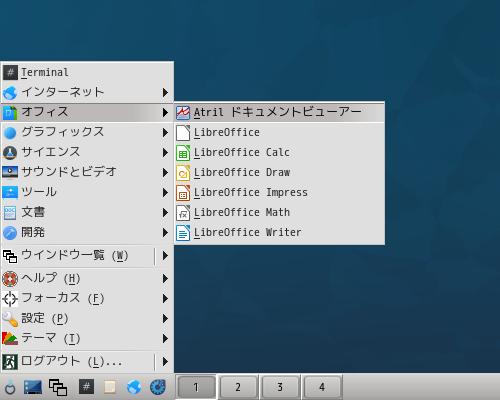
Task: Expand the 開発 submenu arrow
Action: point(165,232)
